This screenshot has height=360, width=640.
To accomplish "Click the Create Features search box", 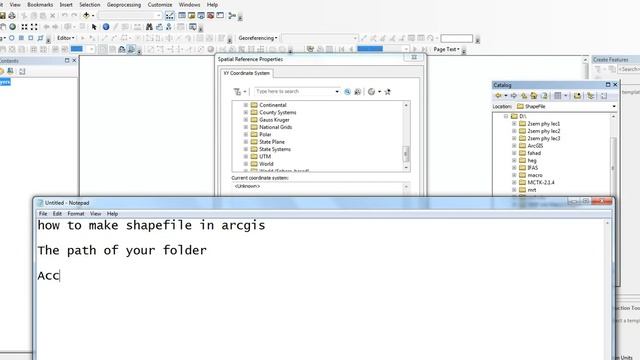I will click(629, 70).
